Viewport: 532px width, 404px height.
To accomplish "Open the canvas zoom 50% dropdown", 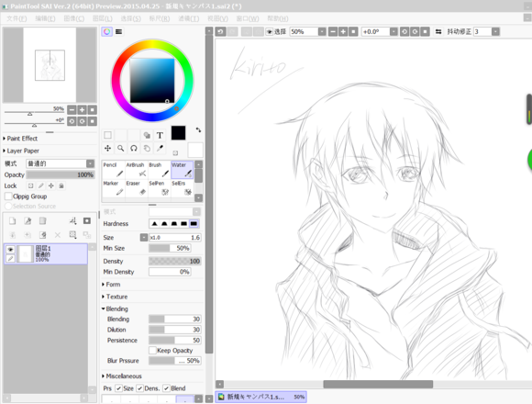I will click(x=322, y=31).
